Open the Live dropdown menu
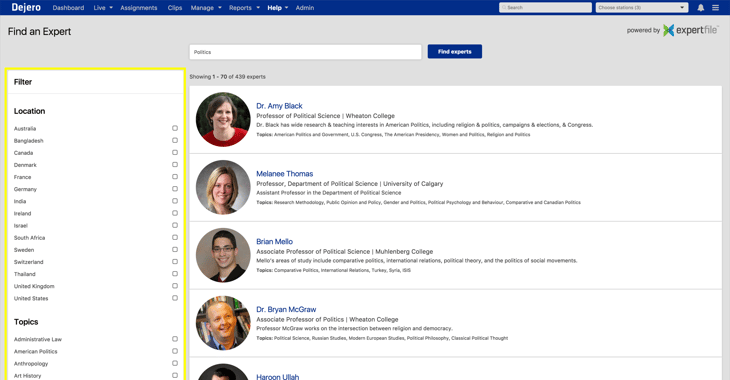 (103, 8)
